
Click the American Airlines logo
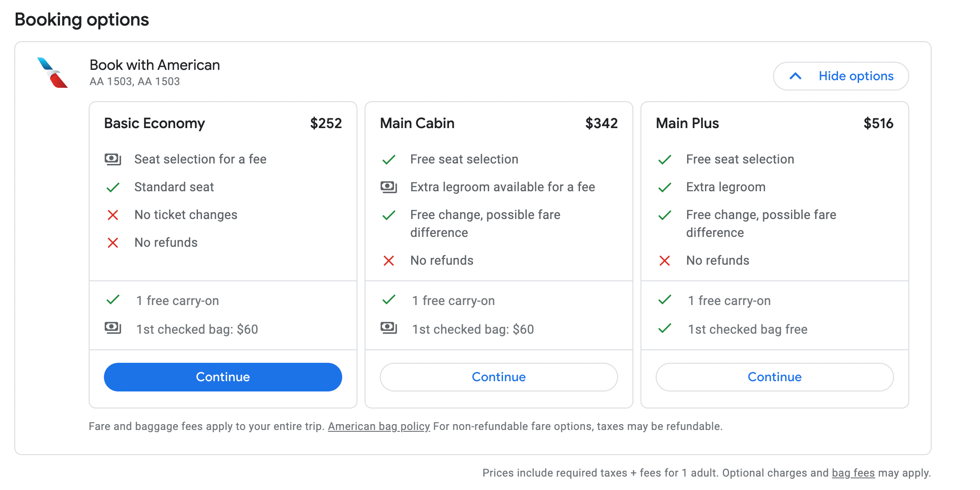click(x=52, y=73)
